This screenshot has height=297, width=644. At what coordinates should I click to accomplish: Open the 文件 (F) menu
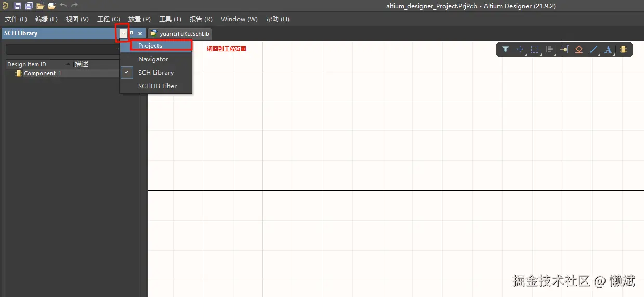pos(16,19)
